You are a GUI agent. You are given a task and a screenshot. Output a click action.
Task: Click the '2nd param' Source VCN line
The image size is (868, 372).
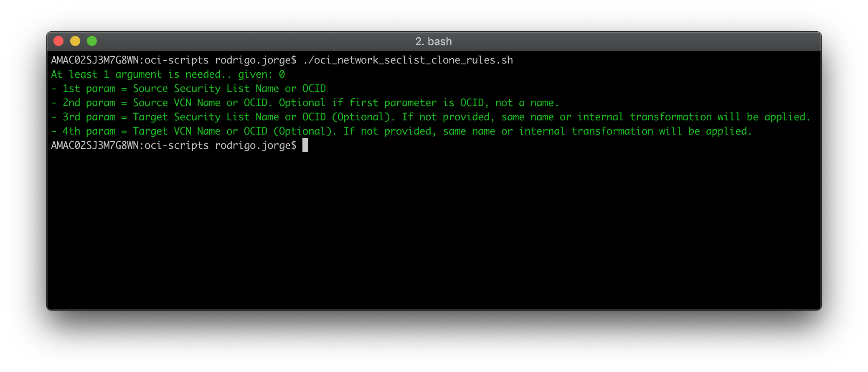(x=305, y=103)
